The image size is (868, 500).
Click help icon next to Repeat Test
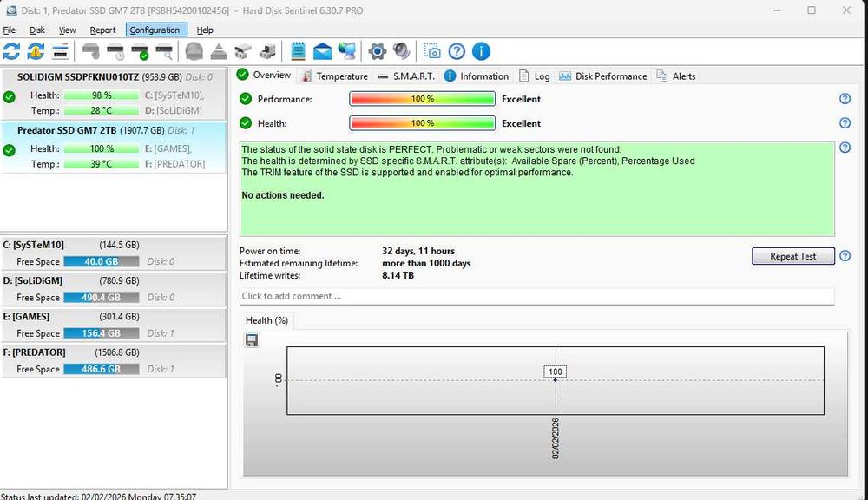tap(845, 256)
